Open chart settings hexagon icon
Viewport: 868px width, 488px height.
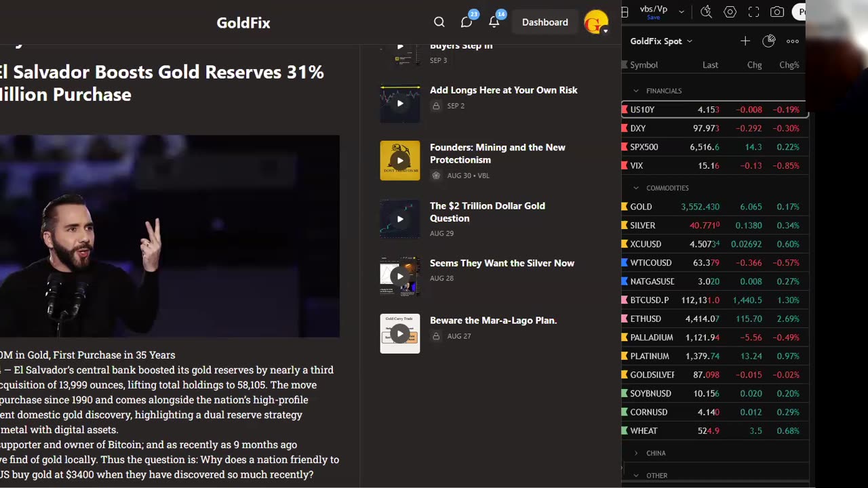point(730,12)
